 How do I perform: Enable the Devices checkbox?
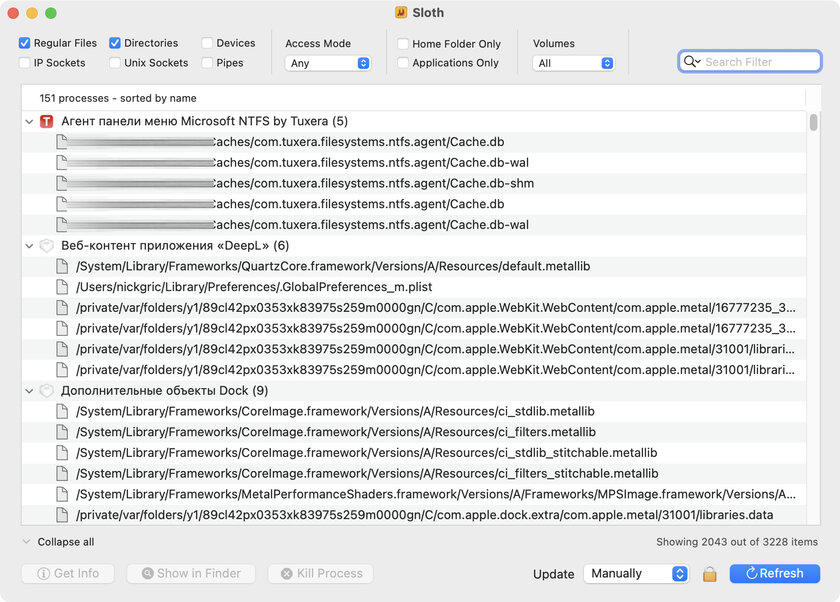tap(207, 43)
